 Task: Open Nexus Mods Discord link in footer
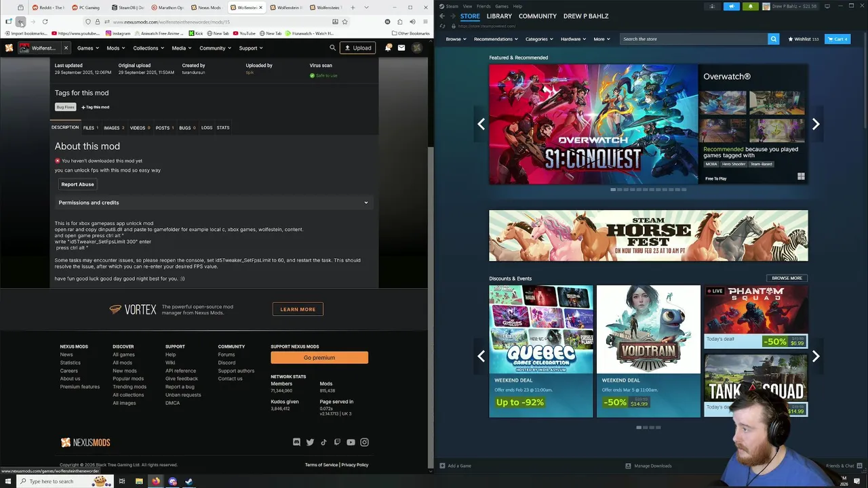(x=296, y=442)
